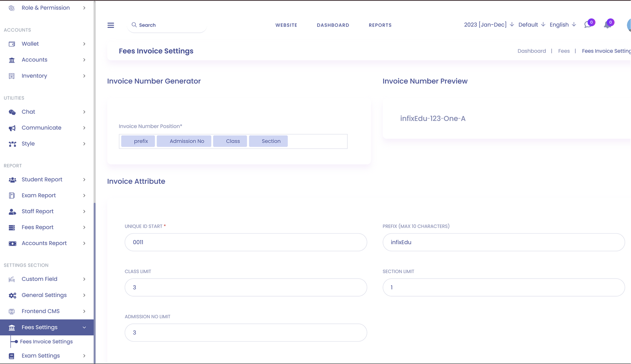The height and width of the screenshot is (364, 631).
Task: Open the Inventory icon
Action: (12, 76)
